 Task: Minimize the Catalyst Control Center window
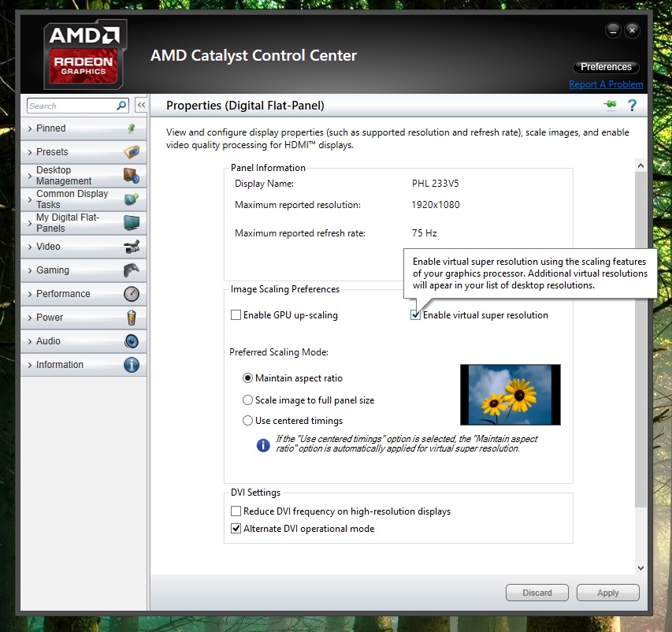coord(613,31)
